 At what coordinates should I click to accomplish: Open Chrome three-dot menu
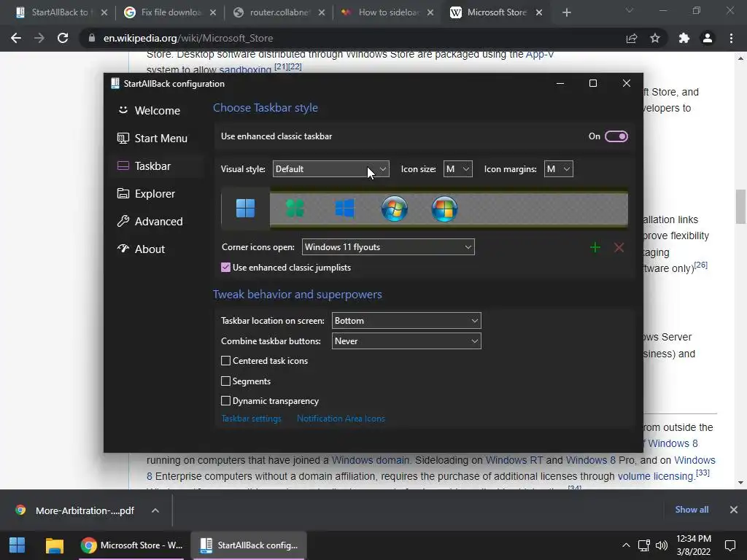click(x=731, y=38)
